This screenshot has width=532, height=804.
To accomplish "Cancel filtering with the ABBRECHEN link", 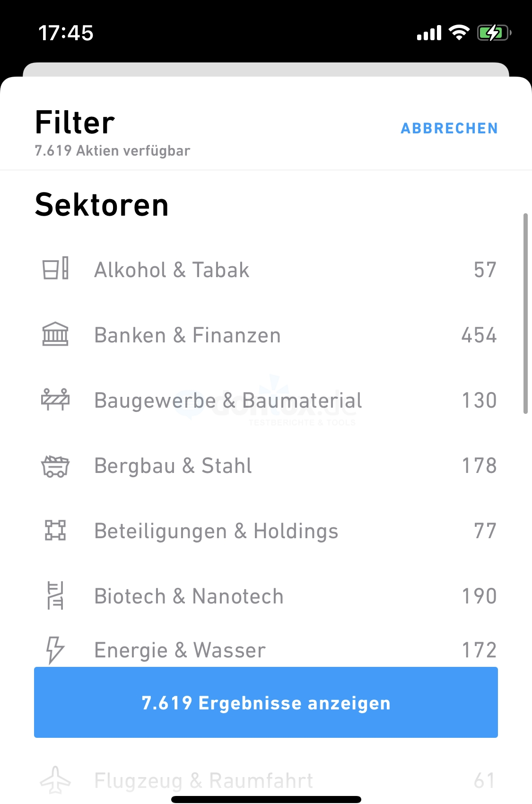I will [449, 128].
